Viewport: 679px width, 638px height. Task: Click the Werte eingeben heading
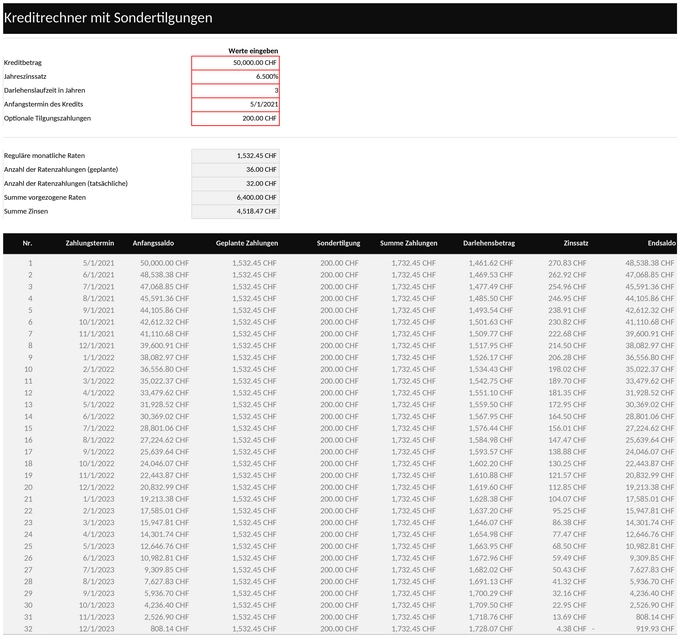[x=253, y=51]
